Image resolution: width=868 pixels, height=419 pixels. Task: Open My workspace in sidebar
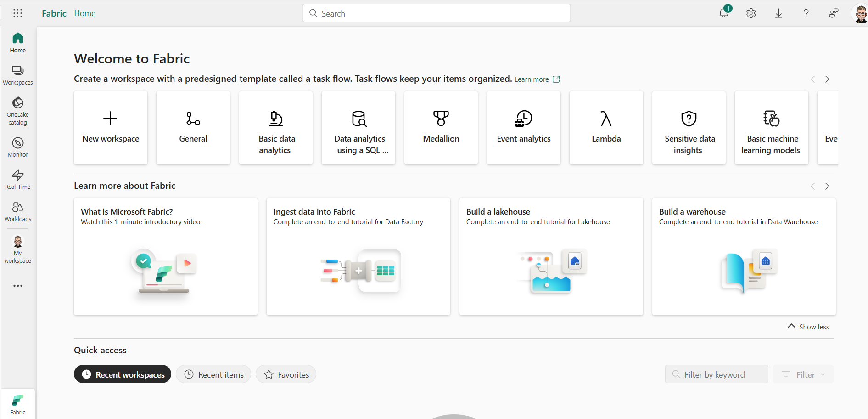[18, 249]
